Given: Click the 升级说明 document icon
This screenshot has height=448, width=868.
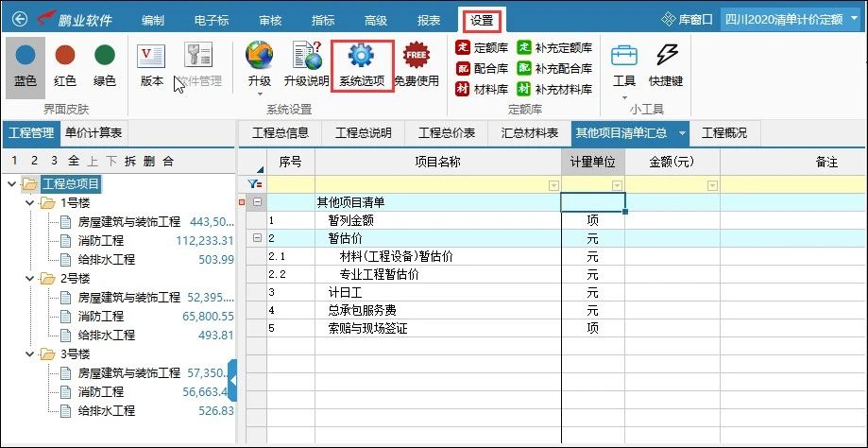Looking at the screenshot, I should (307, 57).
